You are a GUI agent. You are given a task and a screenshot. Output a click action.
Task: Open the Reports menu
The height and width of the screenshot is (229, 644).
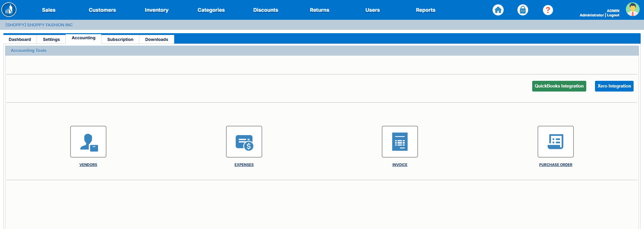point(425,10)
